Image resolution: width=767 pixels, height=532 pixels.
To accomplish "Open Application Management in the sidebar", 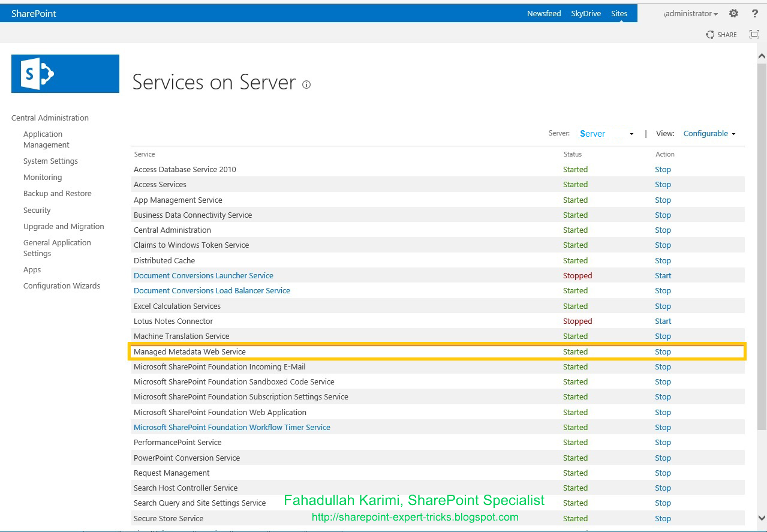I will tap(46, 139).
